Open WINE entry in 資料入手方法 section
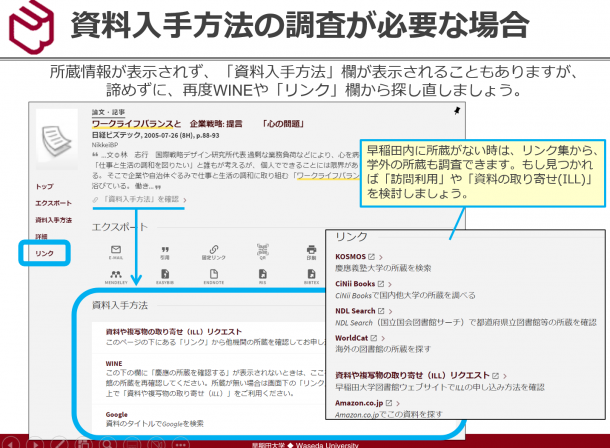Screen dimensions: 610x448 114,364
